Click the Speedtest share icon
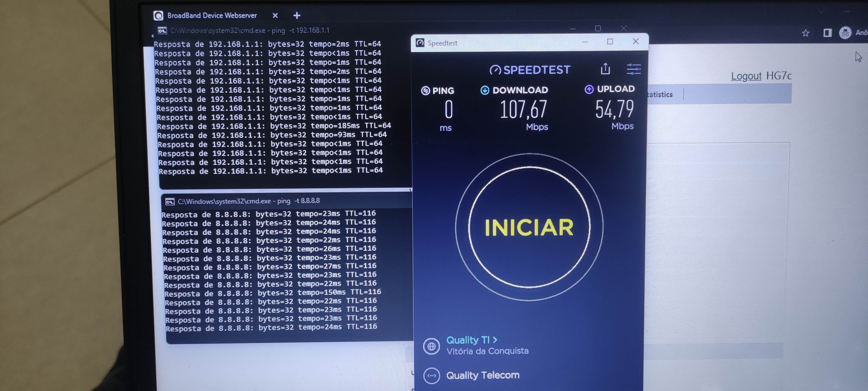 [605, 69]
